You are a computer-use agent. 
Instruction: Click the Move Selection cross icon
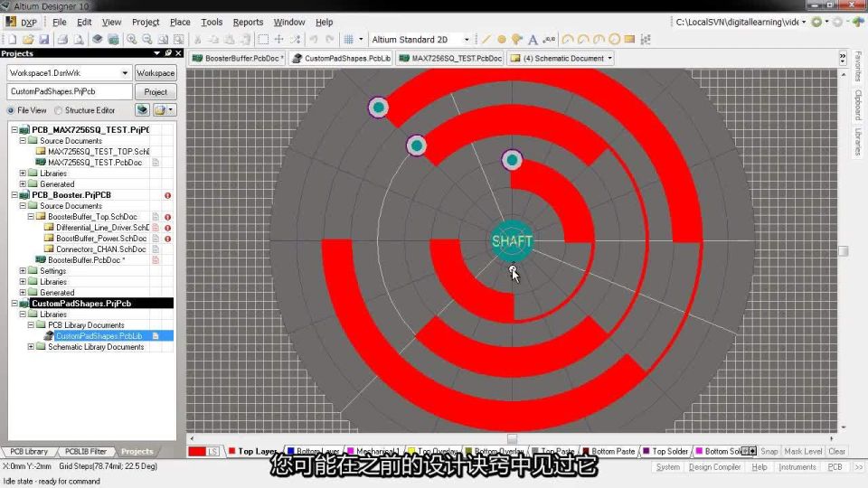[x=279, y=40]
